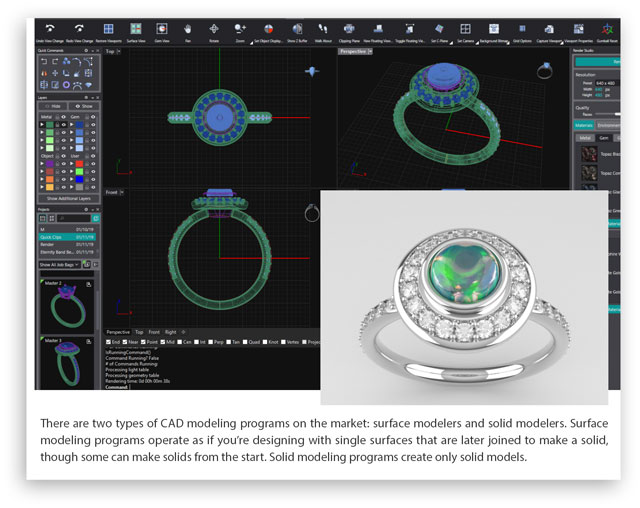
Task: Toggle eye of red User layer
Action: pos(93,164)
